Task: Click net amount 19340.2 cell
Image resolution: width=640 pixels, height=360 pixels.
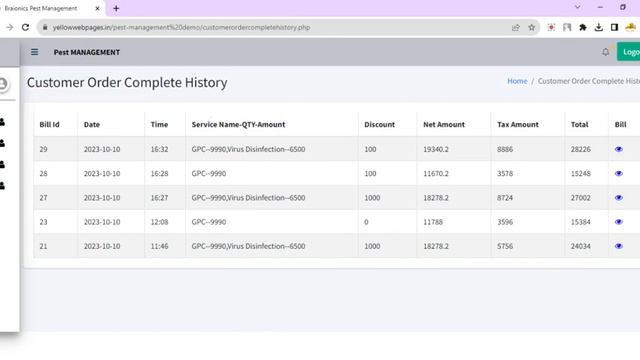Action: tap(454, 149)
